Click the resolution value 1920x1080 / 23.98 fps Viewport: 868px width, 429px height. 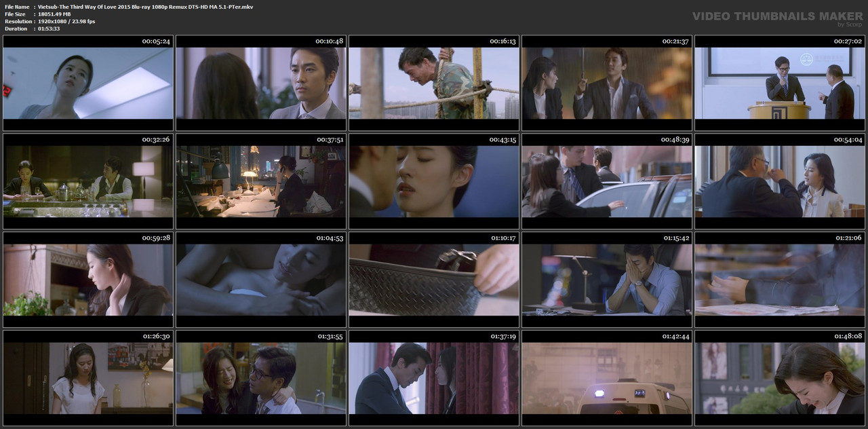[66, 21]
